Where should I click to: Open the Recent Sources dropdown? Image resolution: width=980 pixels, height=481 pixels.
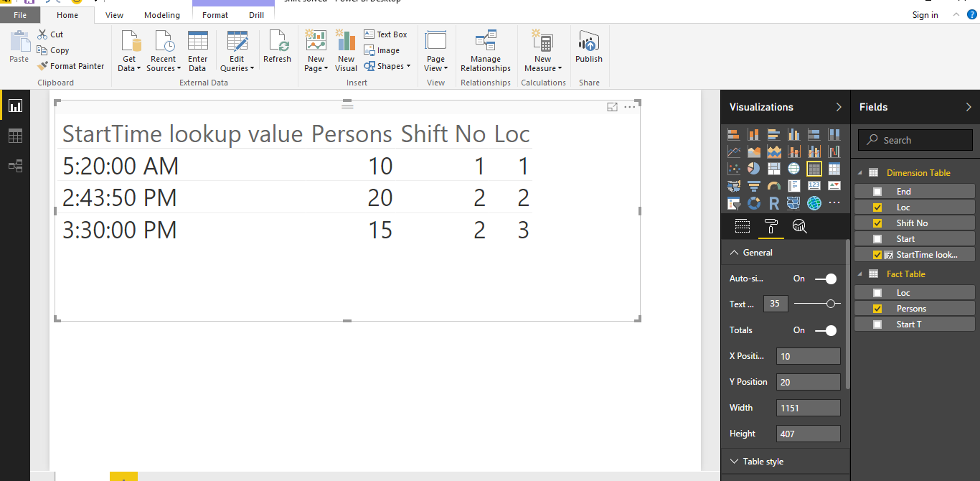tap(163, 52)
